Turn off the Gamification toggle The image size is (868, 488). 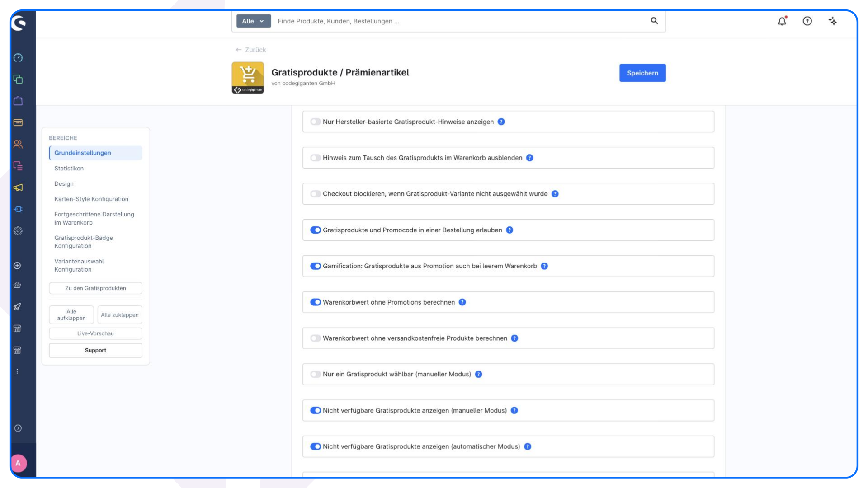[x=316, y=266]
